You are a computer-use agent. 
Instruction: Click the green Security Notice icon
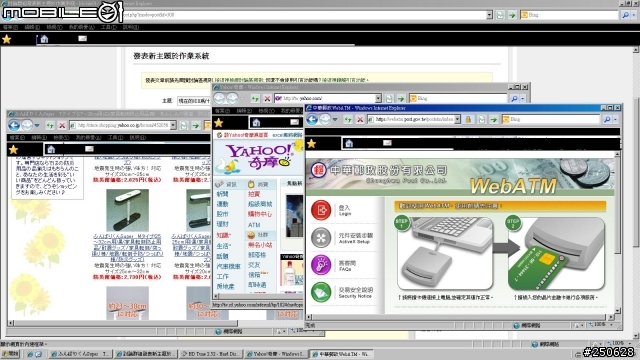click(x=321, y=292)
